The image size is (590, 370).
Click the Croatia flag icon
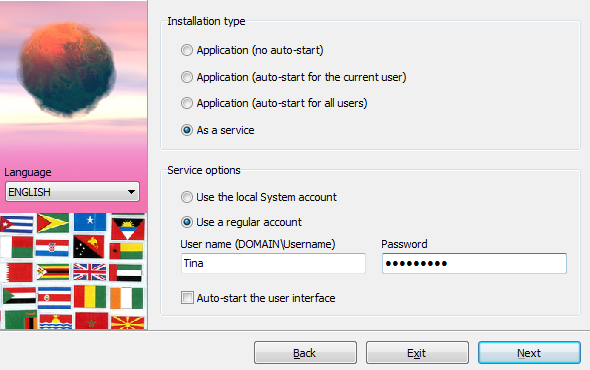(x=52, y=248)
